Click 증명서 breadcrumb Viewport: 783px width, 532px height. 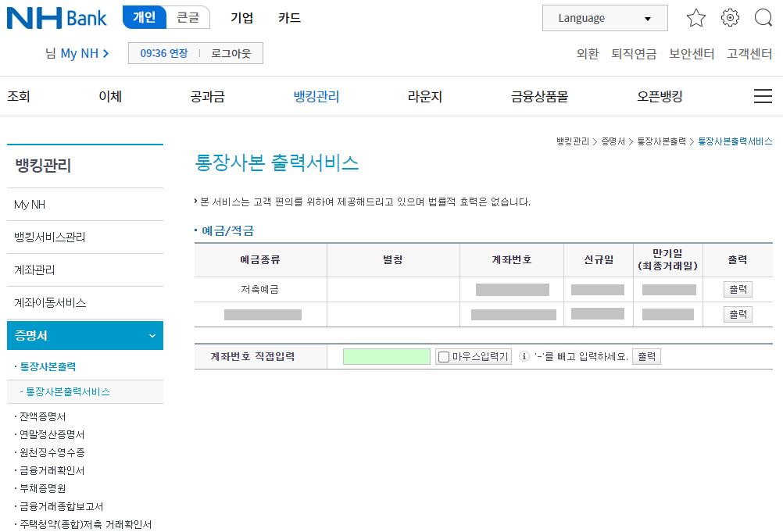[613, 141]
